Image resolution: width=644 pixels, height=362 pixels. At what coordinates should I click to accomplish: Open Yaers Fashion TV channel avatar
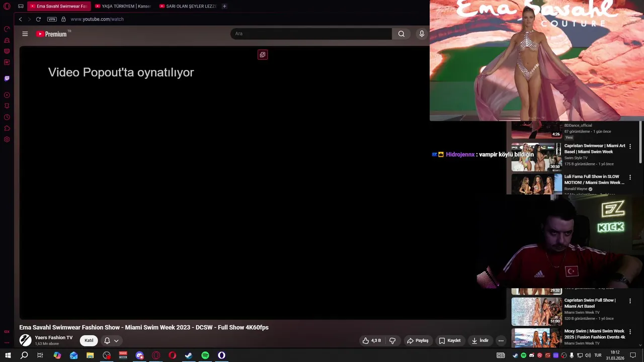tap(25, 340)
